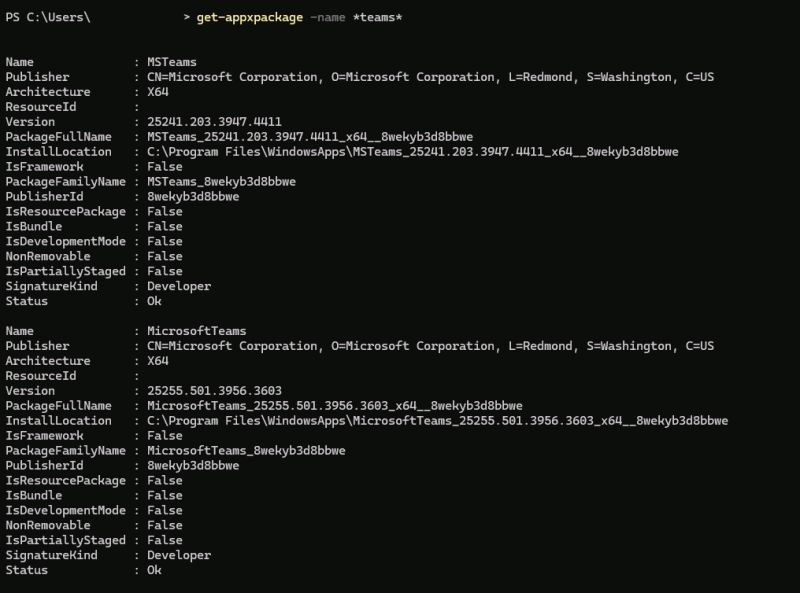The height and width of the screenshot is (593, 800).
Task: Click the MSTeams_8wekyb3d8bbwe PackageFamilyName value
Action: [221, 182]
